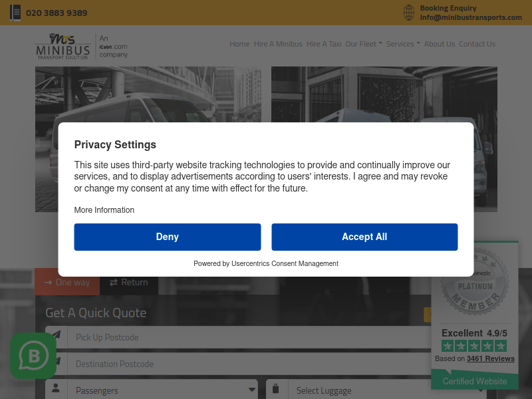Viewport: 532px width, 399px height.
Task: Switch to the Return trip option
Action: (128, 282)
